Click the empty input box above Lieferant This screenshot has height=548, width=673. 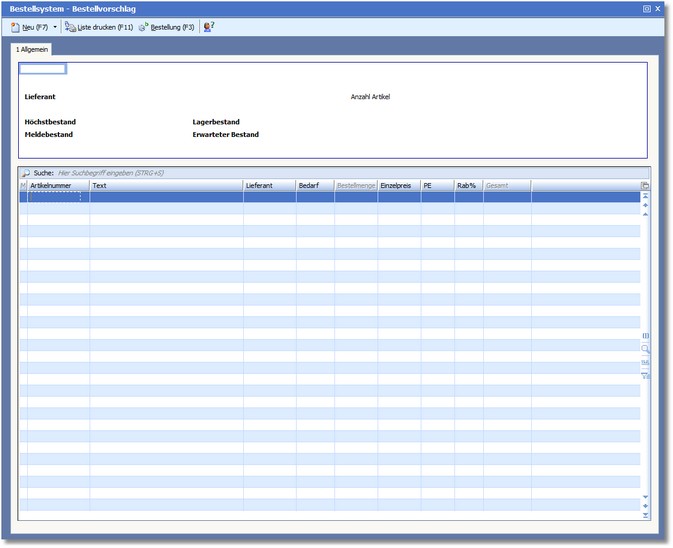[43, 69]
